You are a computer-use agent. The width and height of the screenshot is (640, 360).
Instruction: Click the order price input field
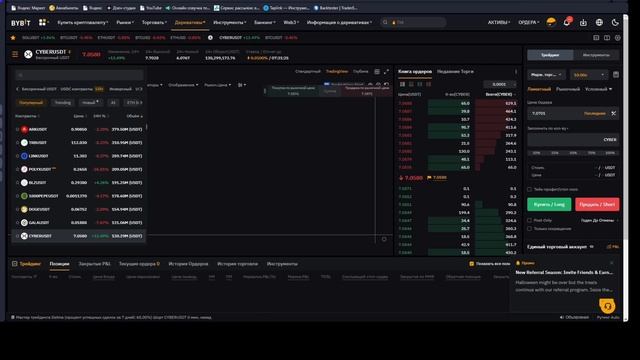coord(573,113)
